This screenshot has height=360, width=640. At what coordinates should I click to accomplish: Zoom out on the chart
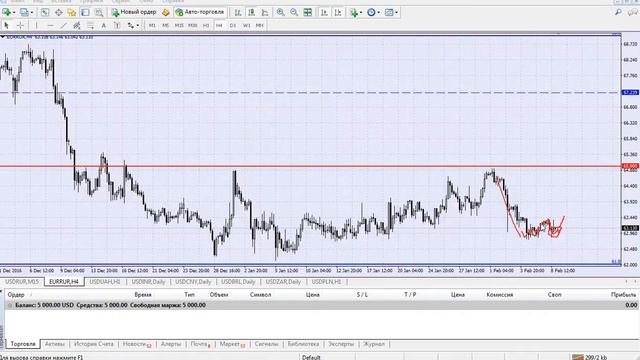point(294,13)
